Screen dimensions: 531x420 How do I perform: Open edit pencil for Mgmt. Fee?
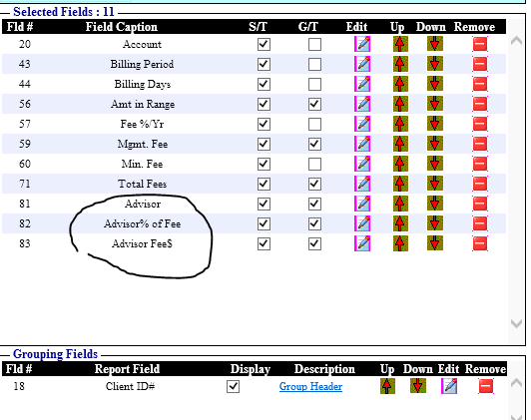[x=362, y=144]
